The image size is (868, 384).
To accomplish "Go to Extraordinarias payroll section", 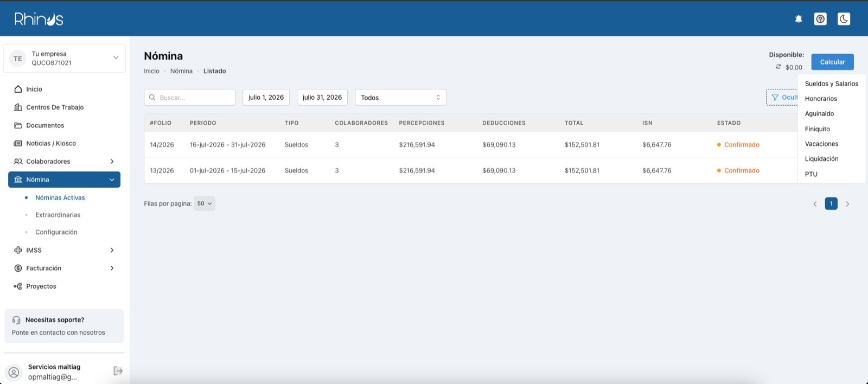I will click(x=58, y=215).
